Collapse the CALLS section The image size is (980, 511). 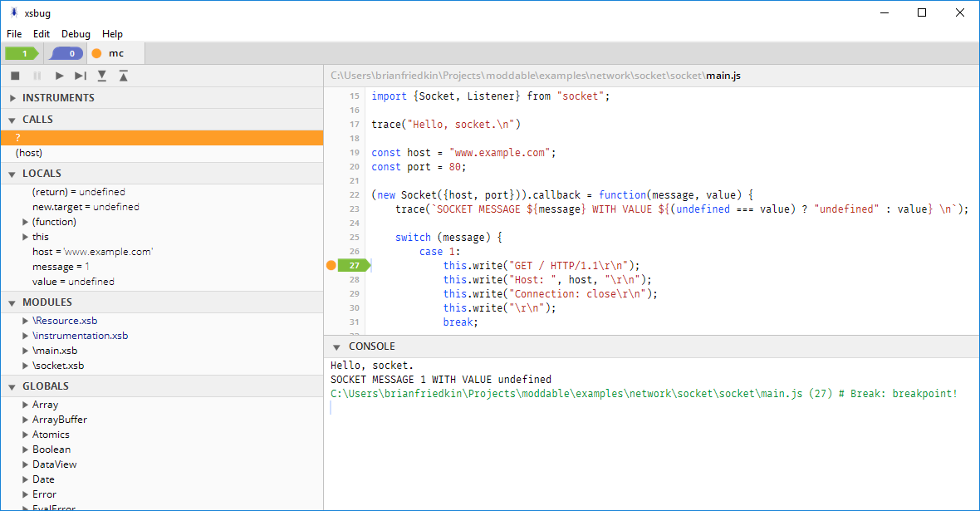(x=12, y=120)
